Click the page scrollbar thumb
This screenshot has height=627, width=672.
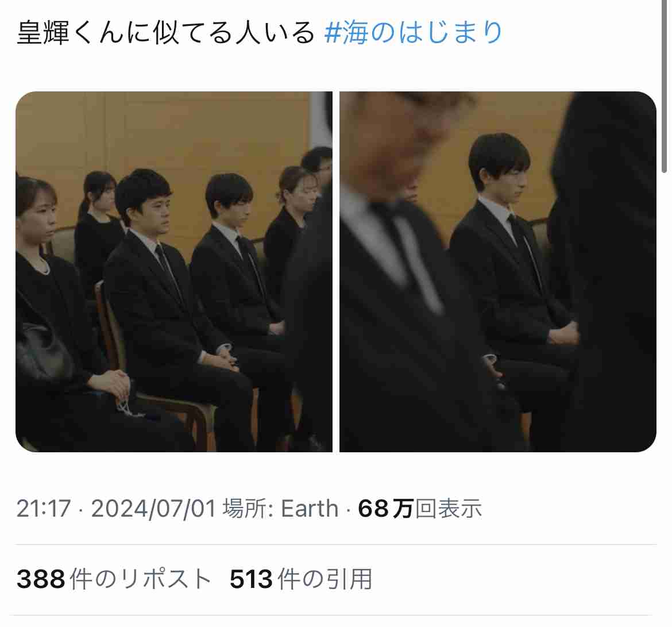click(x=665, y=86)
